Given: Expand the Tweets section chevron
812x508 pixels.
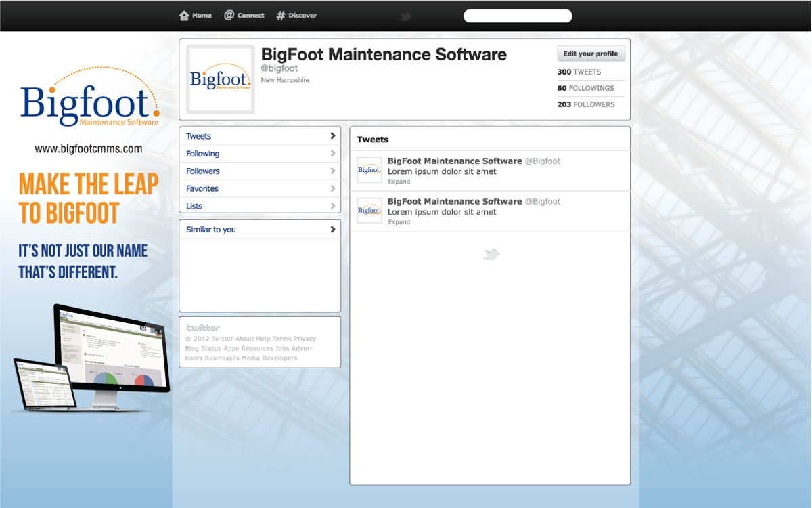Looking at the screenshot, I should [332, 135].
